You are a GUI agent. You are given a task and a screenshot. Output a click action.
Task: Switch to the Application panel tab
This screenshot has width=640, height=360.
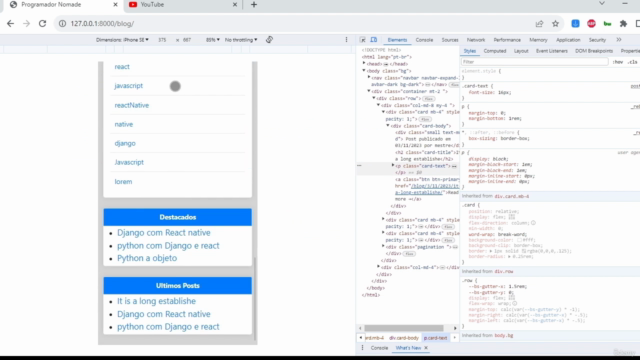(x=568, y=40)
